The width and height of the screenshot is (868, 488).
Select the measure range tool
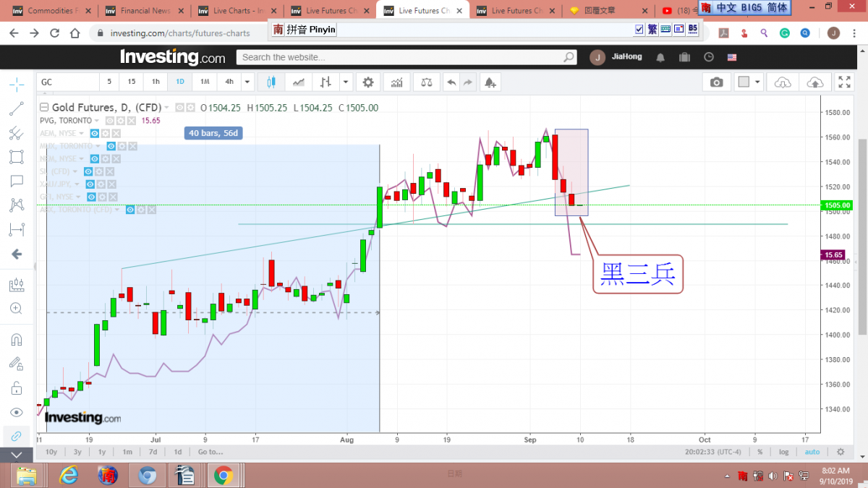pyautogui.click(x=16, y=230)
